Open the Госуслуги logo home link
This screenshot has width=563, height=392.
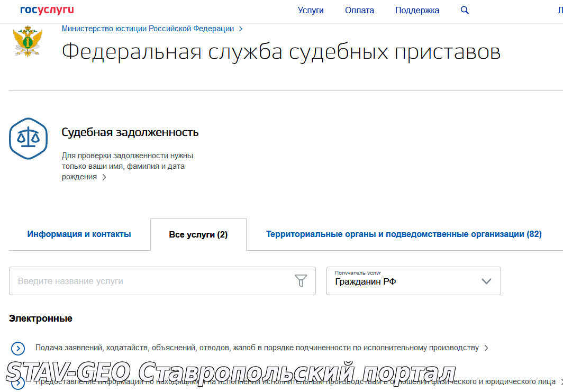coord(47,10)
